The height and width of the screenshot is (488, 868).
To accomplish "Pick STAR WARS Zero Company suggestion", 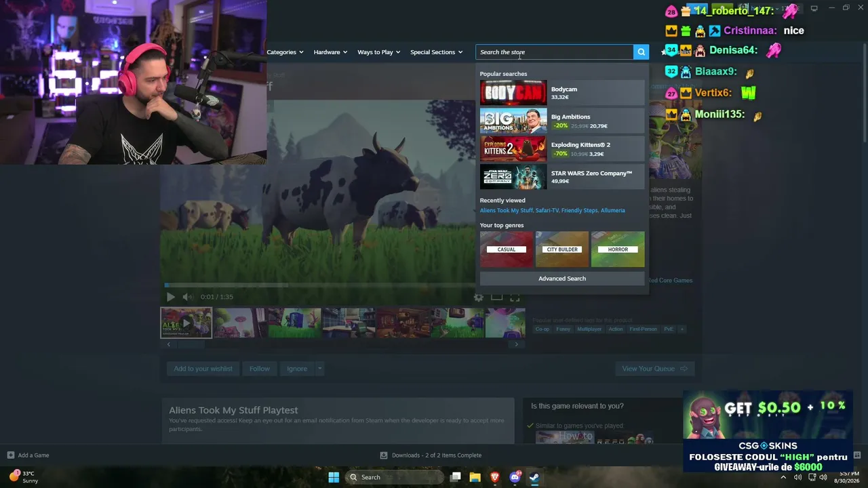I will coord(562,177).
